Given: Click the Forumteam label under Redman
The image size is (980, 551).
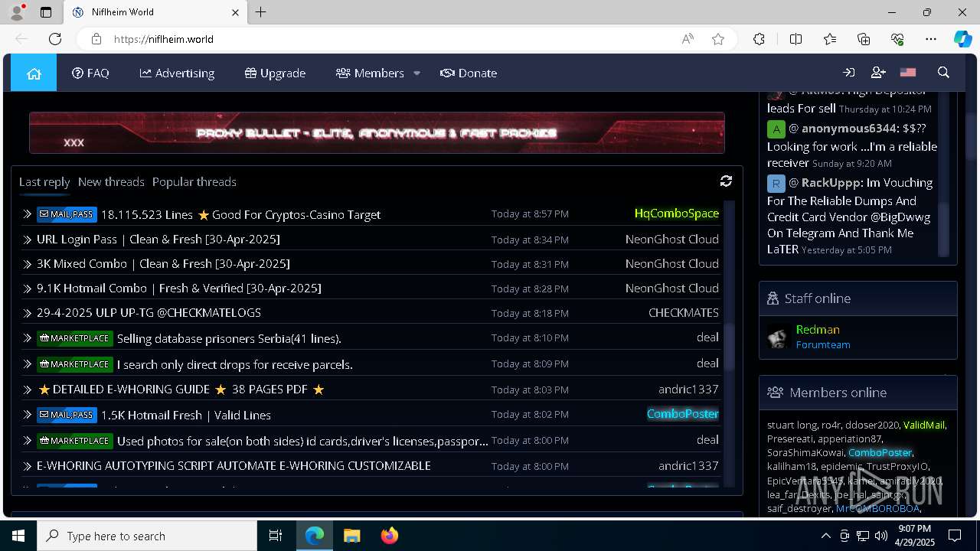Looking at the screenshot, I should click(823, 344).
